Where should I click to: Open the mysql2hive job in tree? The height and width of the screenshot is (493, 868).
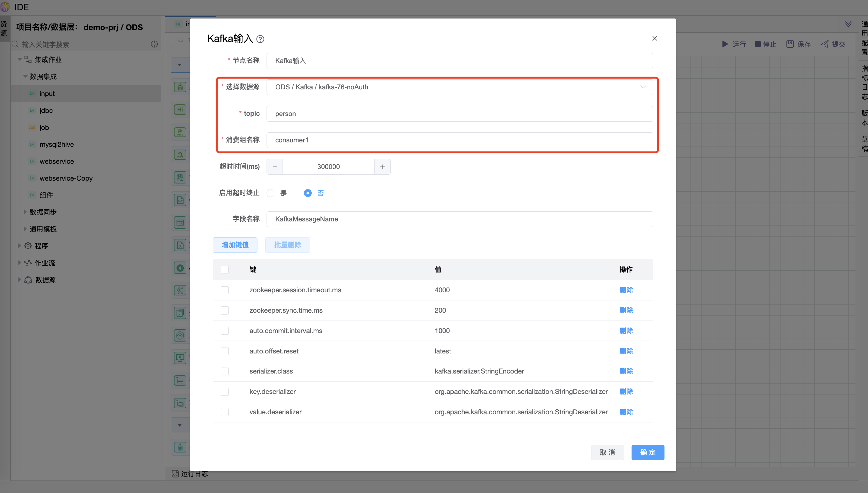point(56,144)
